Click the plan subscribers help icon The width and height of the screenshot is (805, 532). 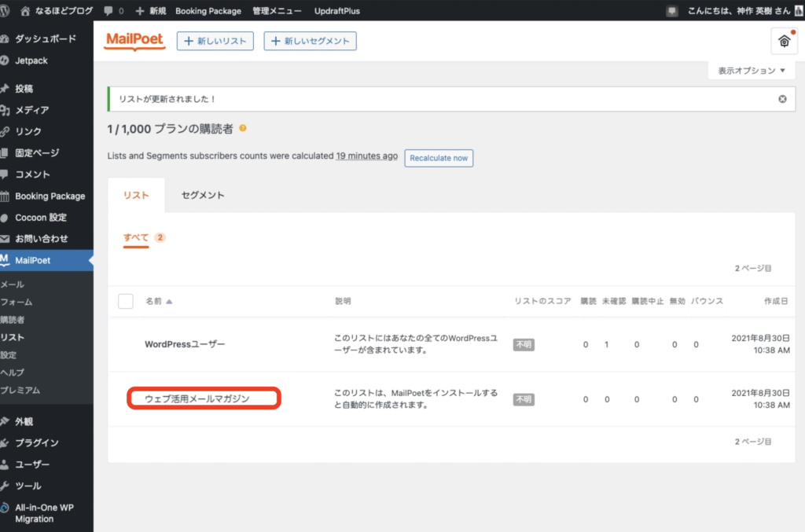243,128
